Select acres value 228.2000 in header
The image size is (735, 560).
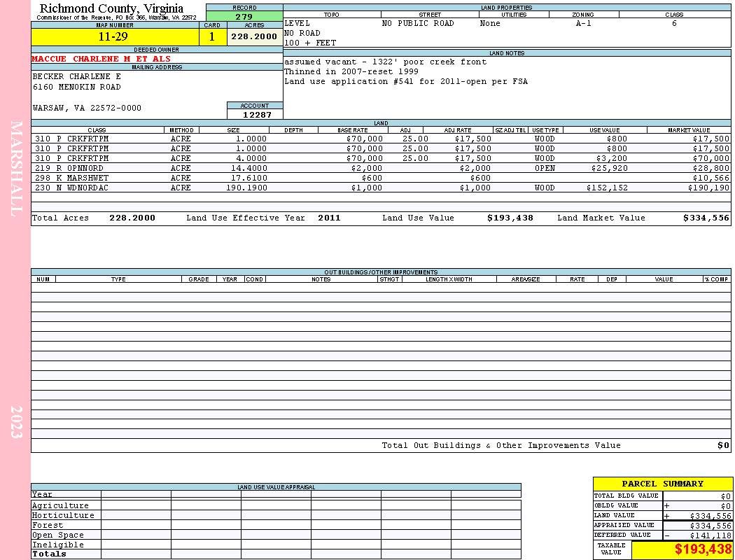pos(254,36)
